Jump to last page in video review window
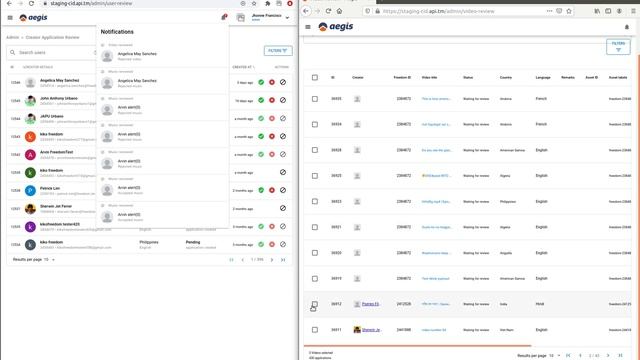Screen dimensions: 640x360 (620, 356)
